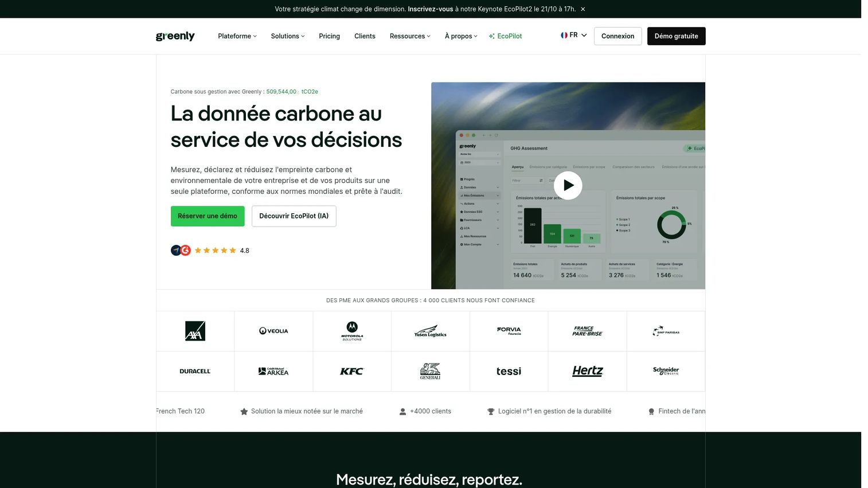Open the FR language selector
The width and height of the screenshot is (868, 488).
tap(574, 35)
